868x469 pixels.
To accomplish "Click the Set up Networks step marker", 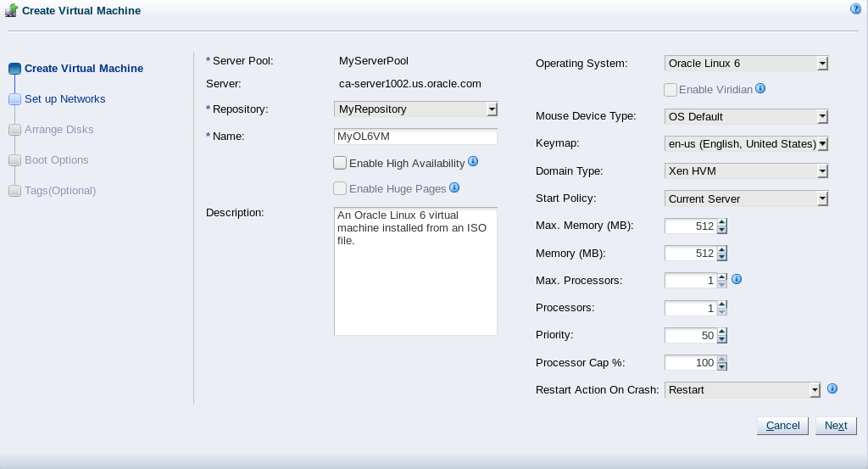I will click(15, 99).
